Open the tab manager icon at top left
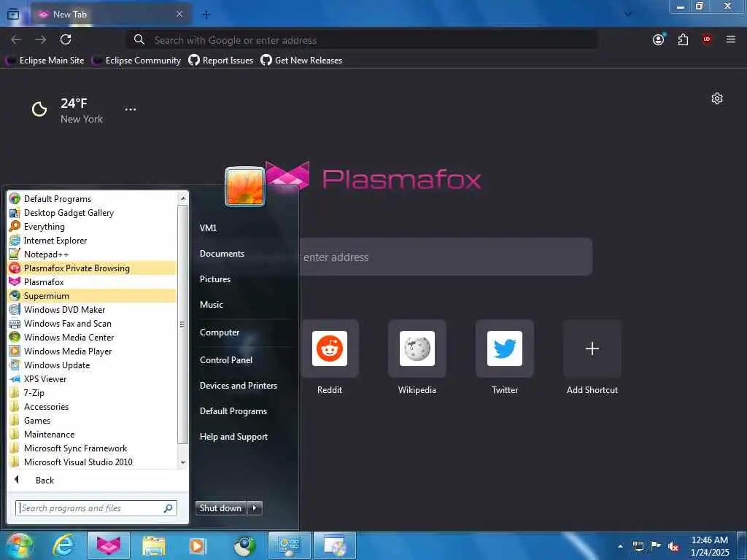 pyautogui.click(x=13, y=15)
